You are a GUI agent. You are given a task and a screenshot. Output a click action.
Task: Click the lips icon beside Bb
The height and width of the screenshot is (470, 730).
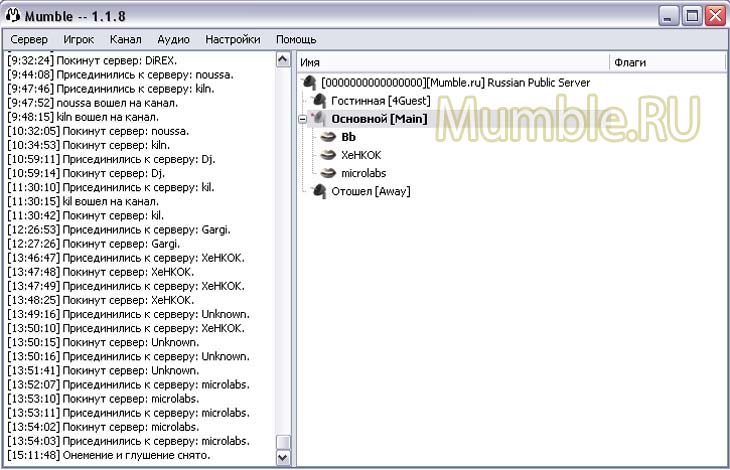[x=328, y=137]
